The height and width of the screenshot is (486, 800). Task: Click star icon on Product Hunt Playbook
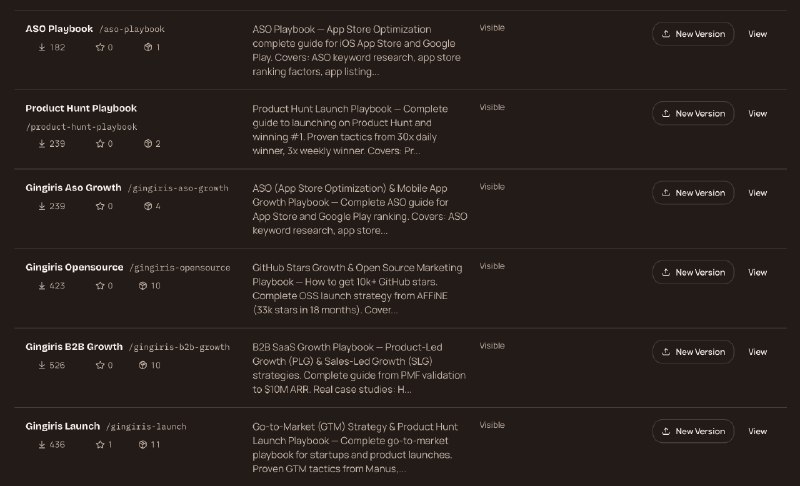(x=100, y=144)
